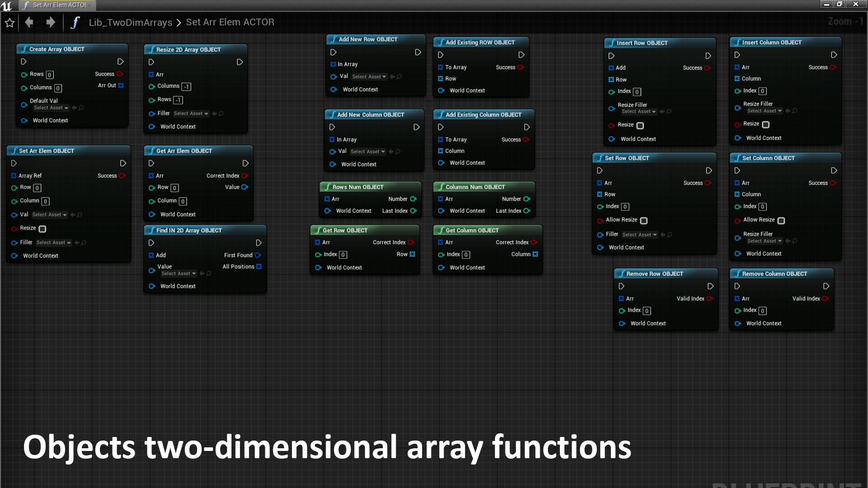Screen dimensions: 868x488
Task: Click the exec input pin on Create Array OBJECT
Action: point(24,61)
